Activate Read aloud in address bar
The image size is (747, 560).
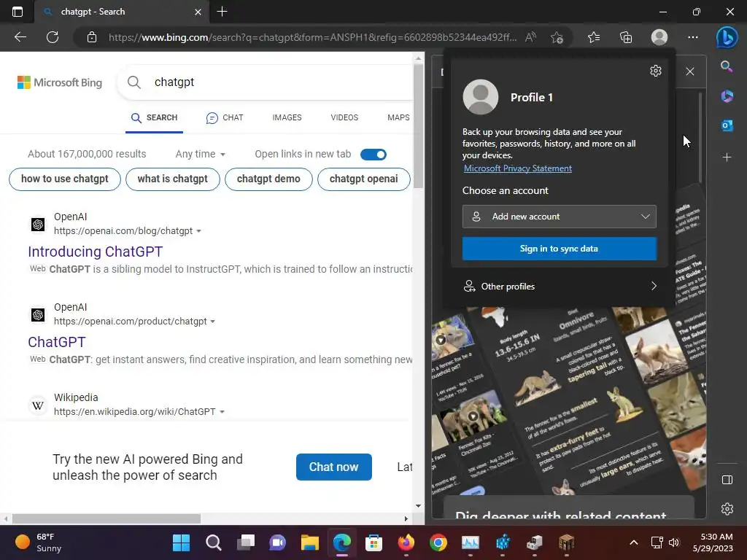pos(530,37)
